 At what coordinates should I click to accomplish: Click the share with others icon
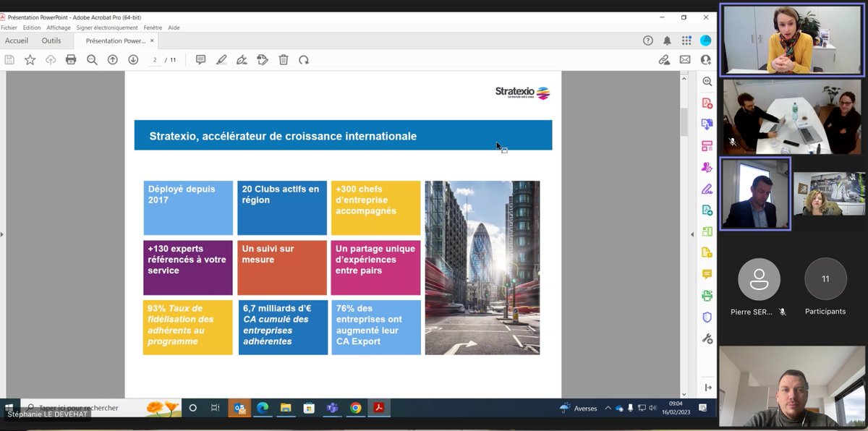point(705,60)
